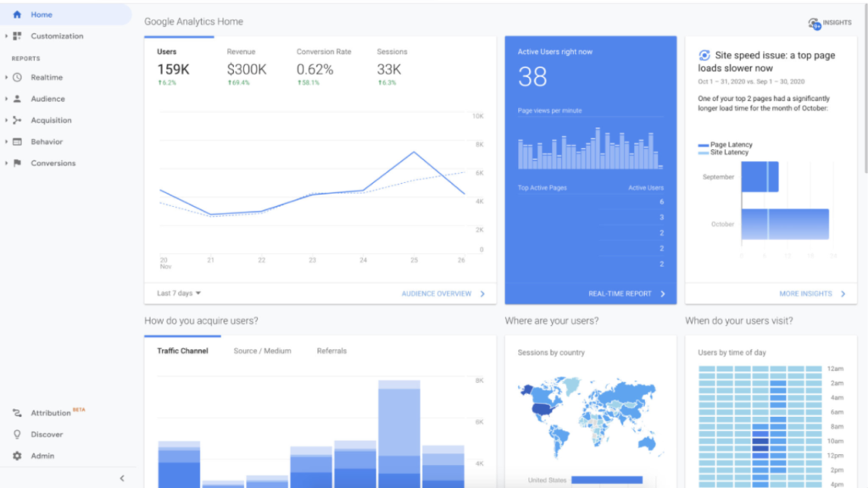Open the Last 7 days date dropdown
Viewport: 868px width, 488px height.
tap(179, 293)
